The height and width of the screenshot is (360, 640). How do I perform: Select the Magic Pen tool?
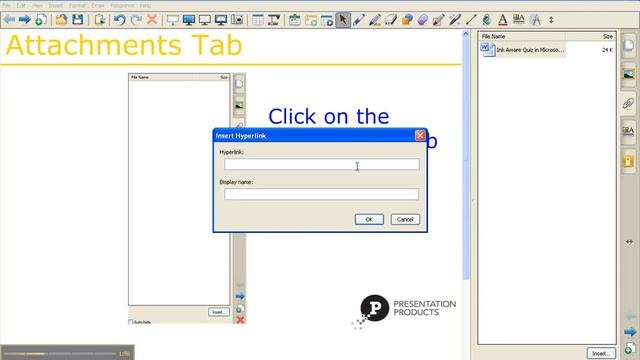click(x=455, y=19)
